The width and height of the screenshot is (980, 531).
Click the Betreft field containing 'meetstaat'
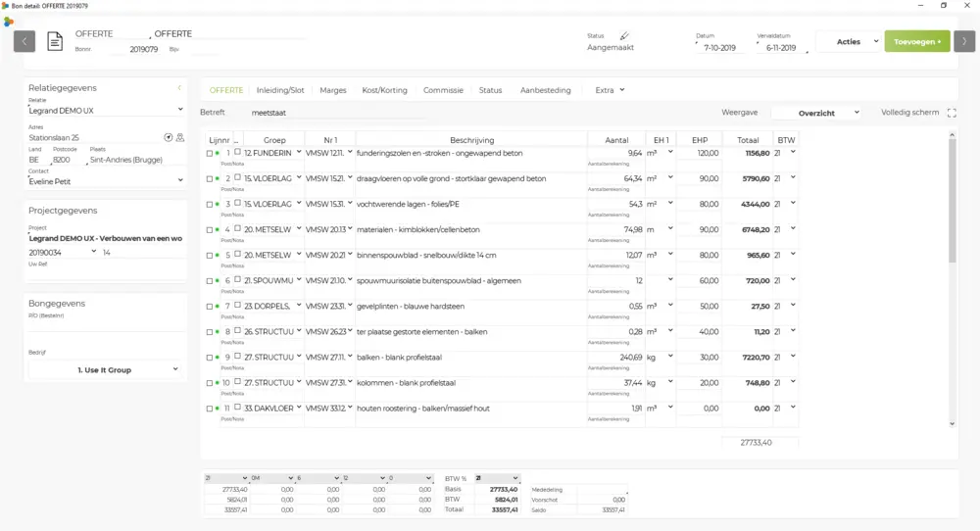(333, 113)
